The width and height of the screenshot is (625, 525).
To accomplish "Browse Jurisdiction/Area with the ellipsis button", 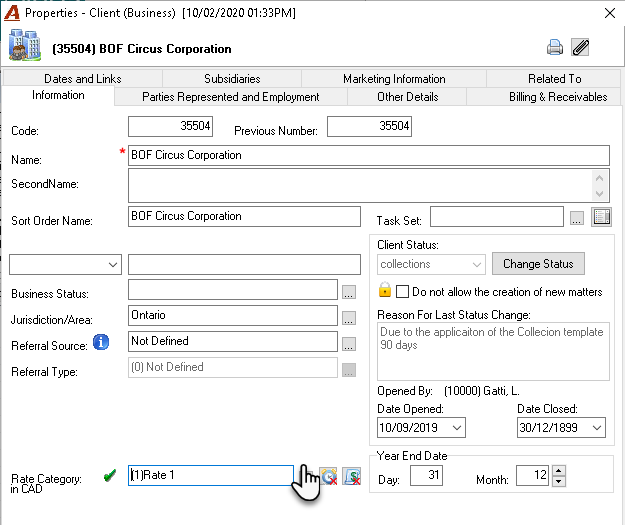I will click(349, 318).
